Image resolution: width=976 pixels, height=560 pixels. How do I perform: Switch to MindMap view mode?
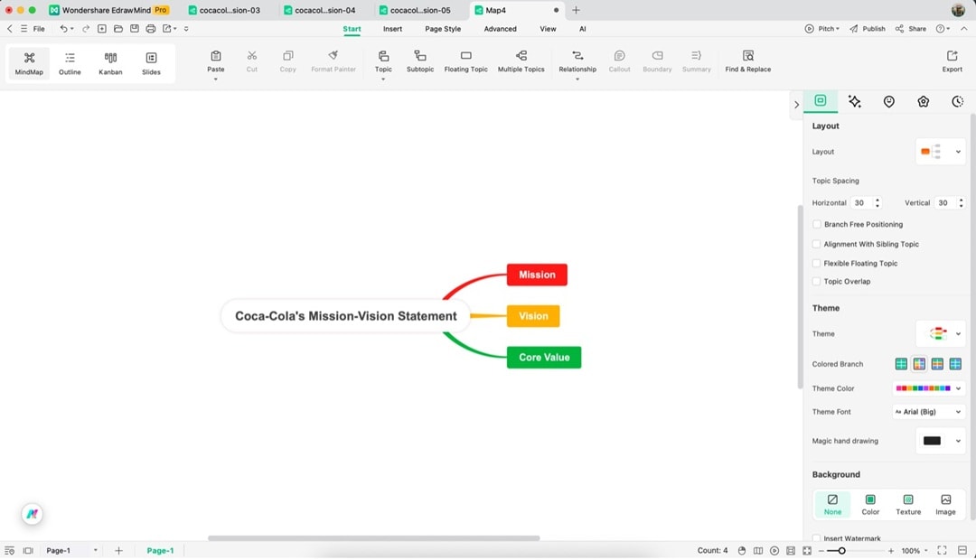pyautogui.click(x=29, y=63)
